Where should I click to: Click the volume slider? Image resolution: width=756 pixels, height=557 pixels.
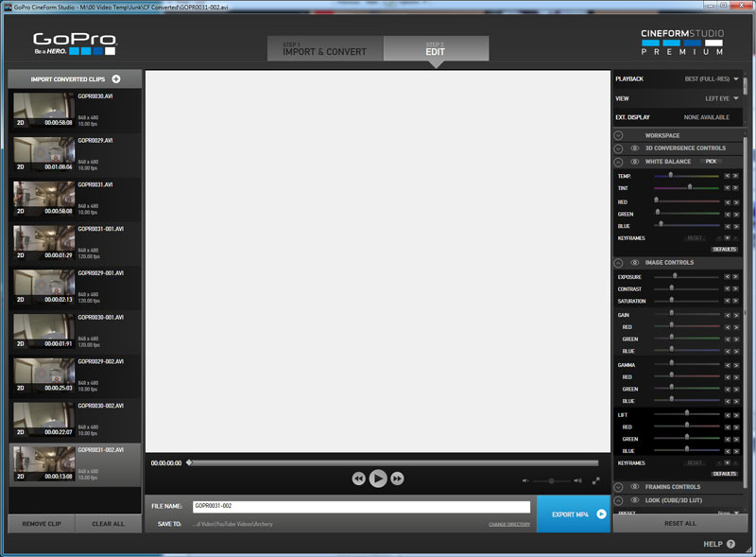(551, 480)
